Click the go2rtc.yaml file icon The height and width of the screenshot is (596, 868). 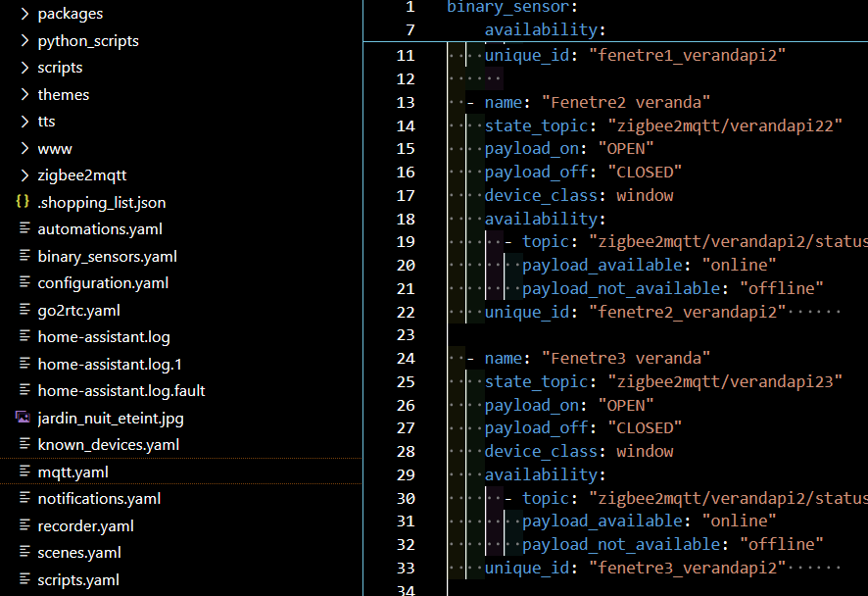click(x=24, y=310)
